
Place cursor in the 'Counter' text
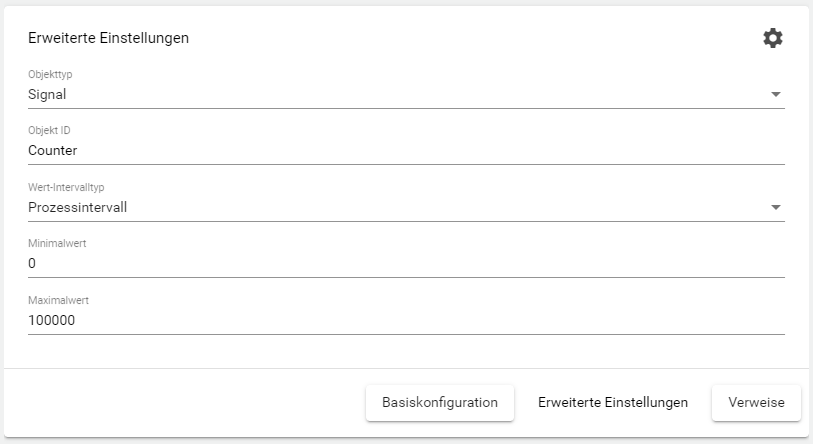53,151
